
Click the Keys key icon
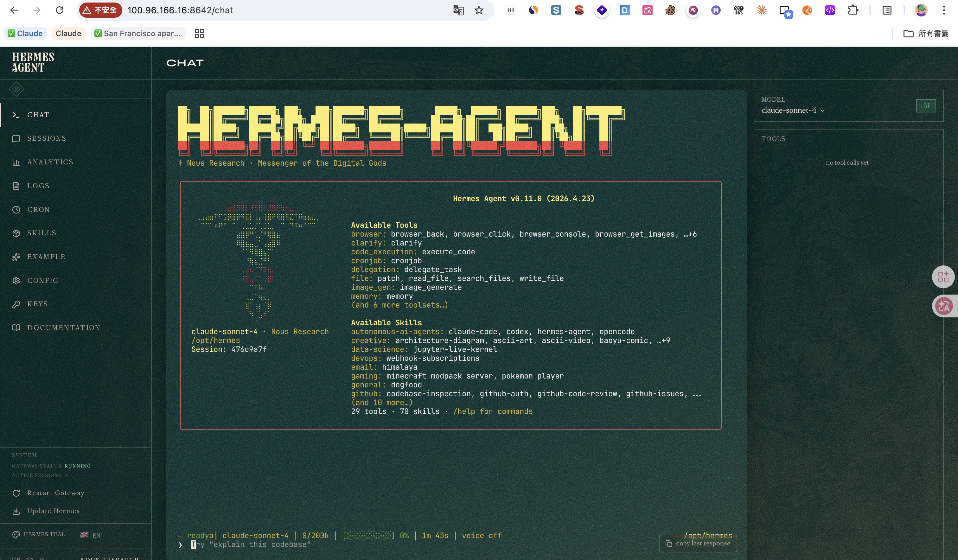pos(16,304)
